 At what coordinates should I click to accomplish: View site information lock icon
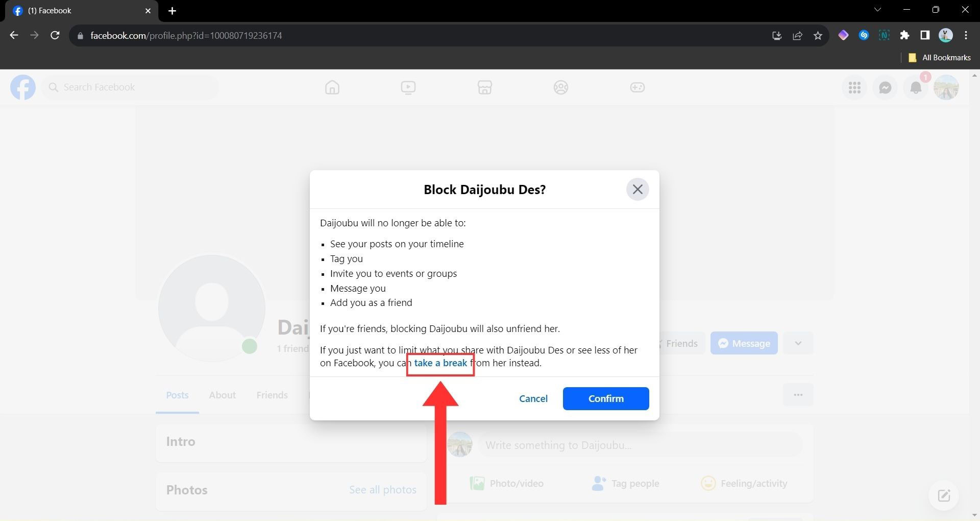pos(80,36)
